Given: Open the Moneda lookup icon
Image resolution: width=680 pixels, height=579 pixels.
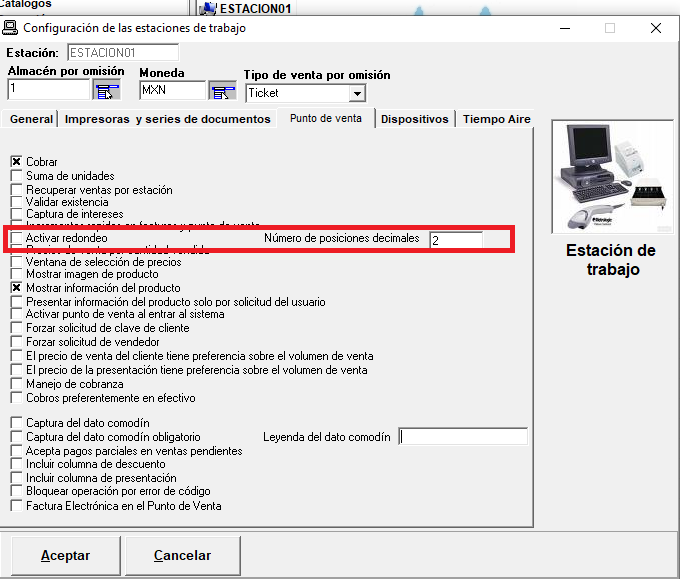Looking at the screenshot, I should coord(222,91).
